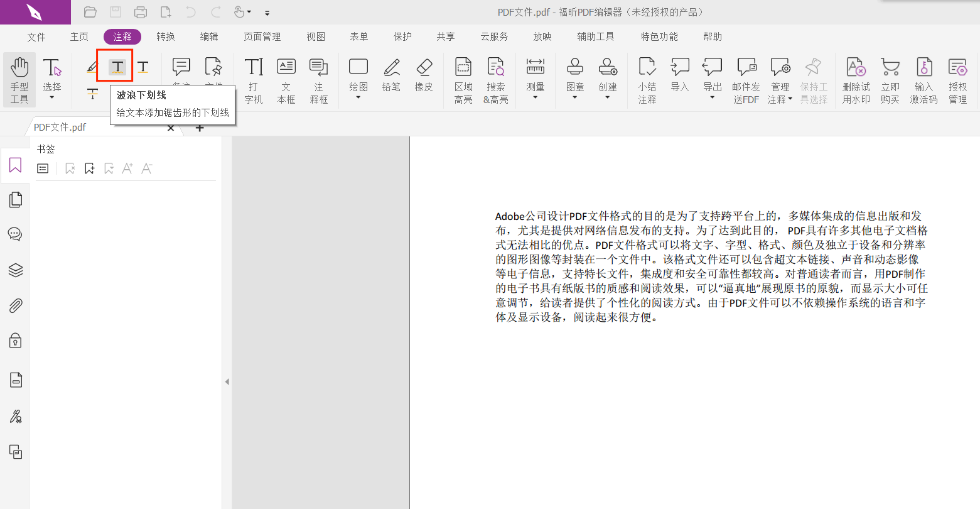980x509 pixels.
Task: Collapse the navigation panel with side arrow
Action: [x=227, y=381]
